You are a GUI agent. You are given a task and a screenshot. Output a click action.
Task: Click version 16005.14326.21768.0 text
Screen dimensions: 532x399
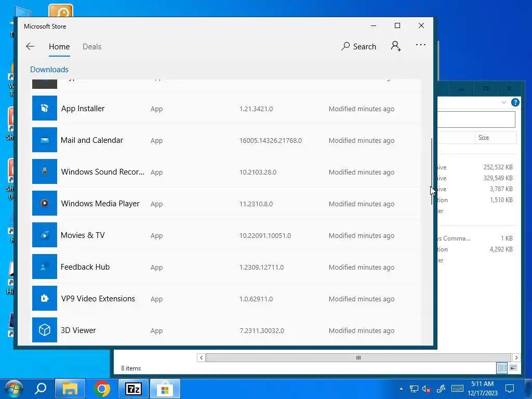tap(270, 140)
